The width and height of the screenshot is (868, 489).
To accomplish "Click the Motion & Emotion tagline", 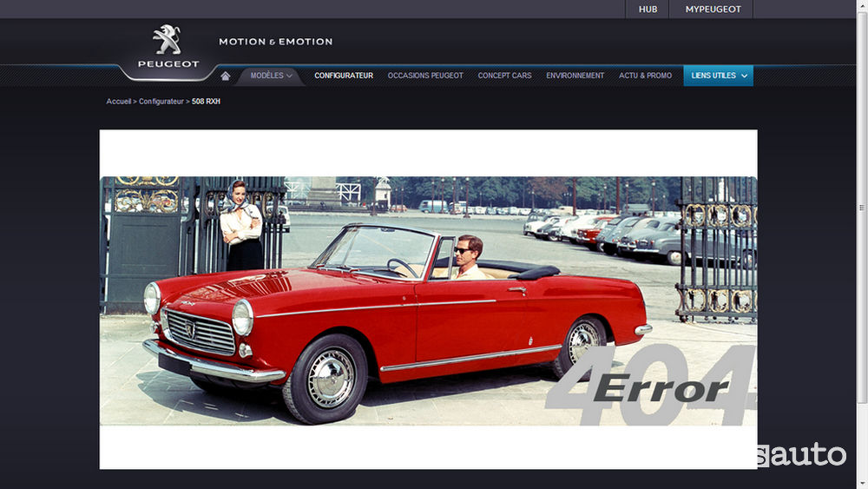I will click(275, 42).
